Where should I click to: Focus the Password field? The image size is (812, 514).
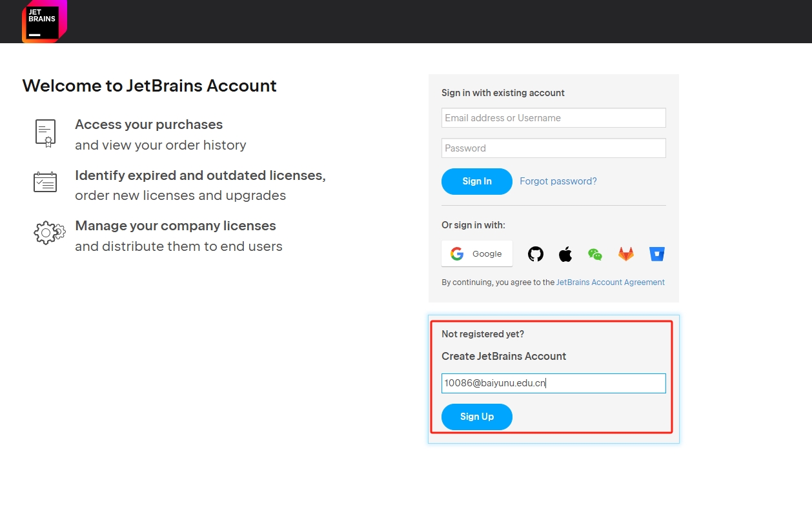click(553, 148)
